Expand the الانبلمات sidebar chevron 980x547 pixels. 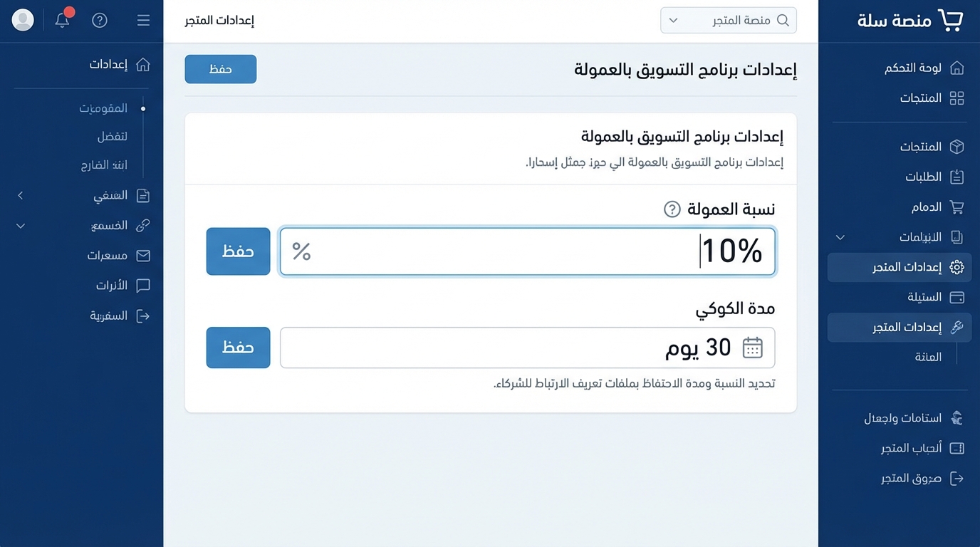click(x=840, y=237)
